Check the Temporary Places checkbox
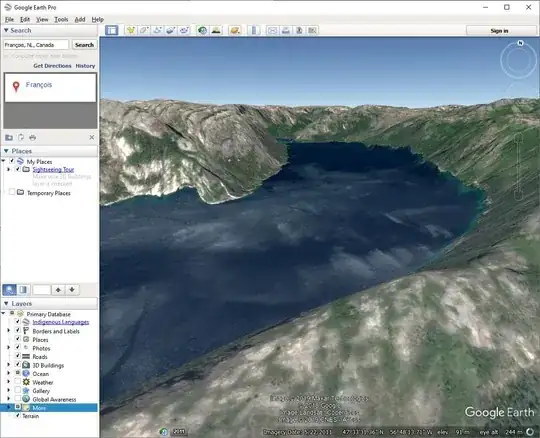The image size is (540, 438). (12, 192)
